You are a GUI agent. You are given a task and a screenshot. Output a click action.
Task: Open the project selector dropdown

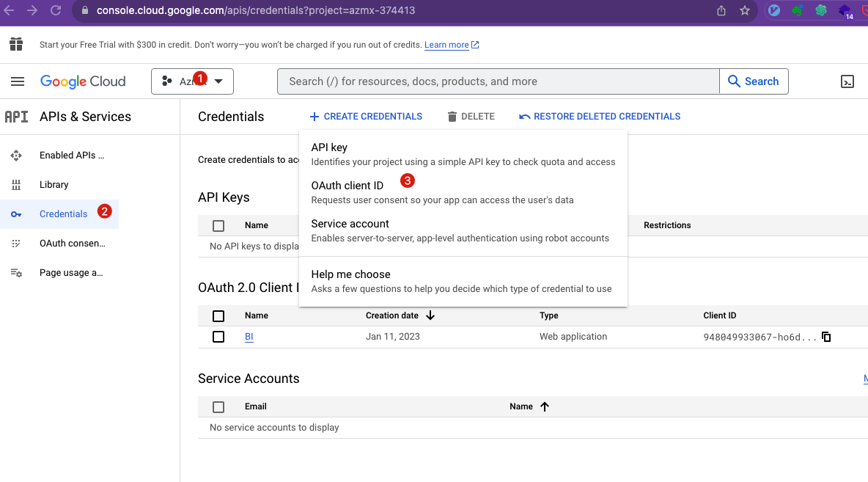(192, 81)
